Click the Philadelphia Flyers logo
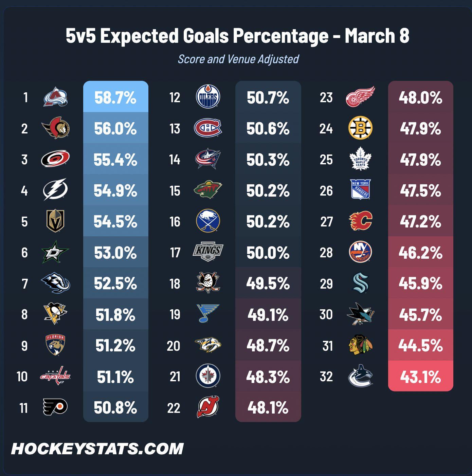This screenshot has width=472, height=476. click(55, 407)
